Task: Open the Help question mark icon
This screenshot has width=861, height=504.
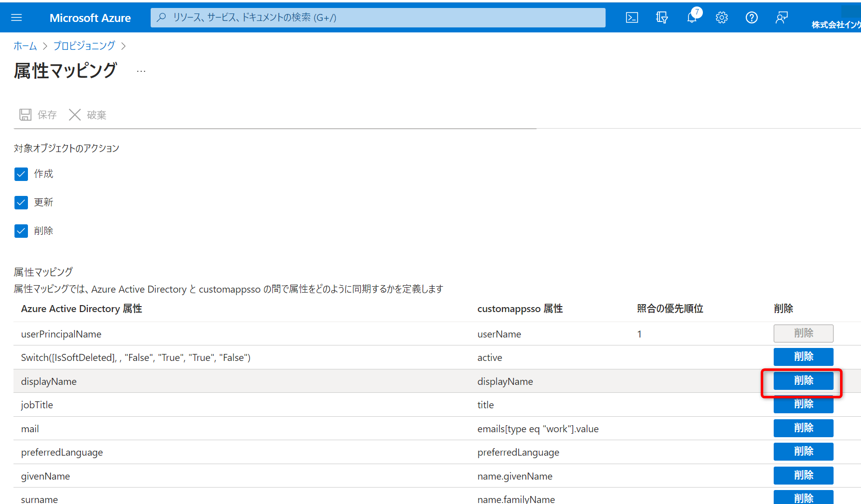Action: pyautogui.click(x=751, y=18)
